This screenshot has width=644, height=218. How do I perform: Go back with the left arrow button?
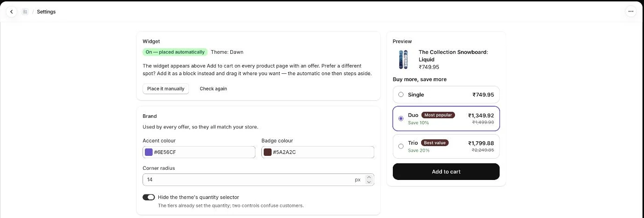pos(12,12)
